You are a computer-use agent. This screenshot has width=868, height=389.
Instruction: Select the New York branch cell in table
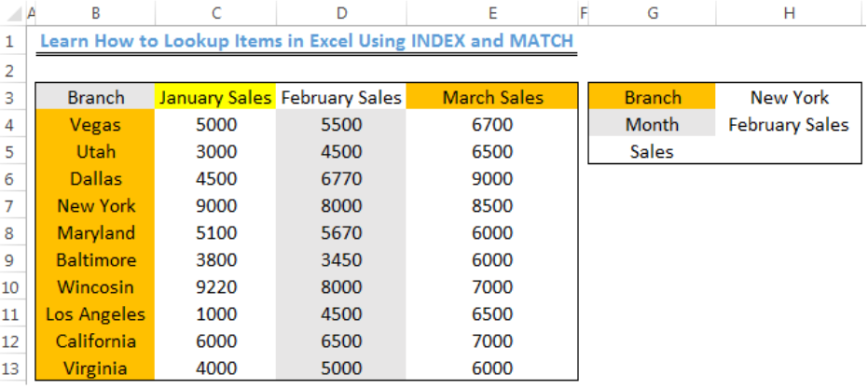click(96, 206)
